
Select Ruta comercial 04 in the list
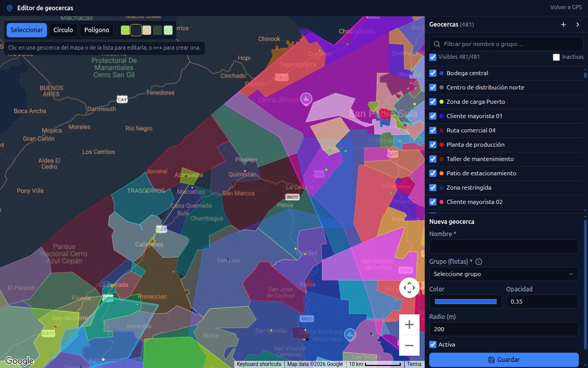(471, 130)
